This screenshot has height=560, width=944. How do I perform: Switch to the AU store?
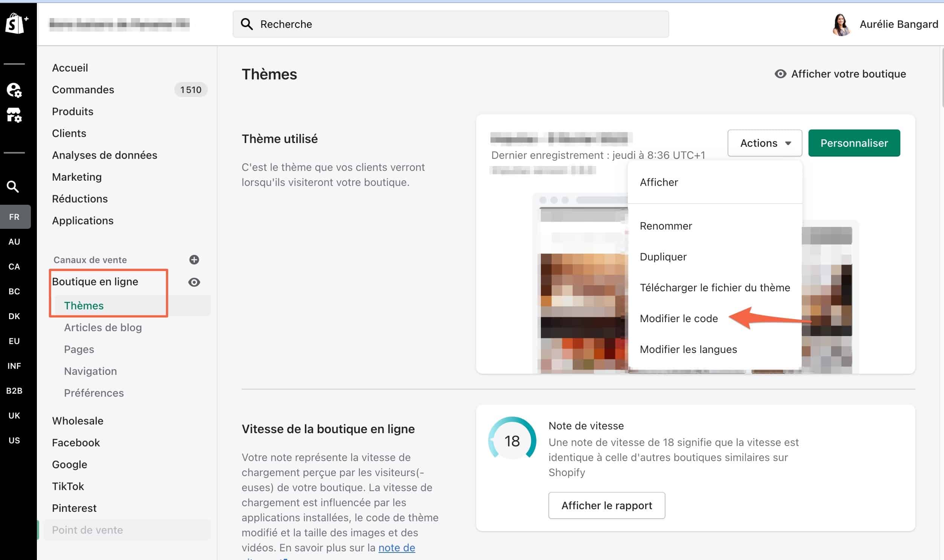(x=14, y=242)
